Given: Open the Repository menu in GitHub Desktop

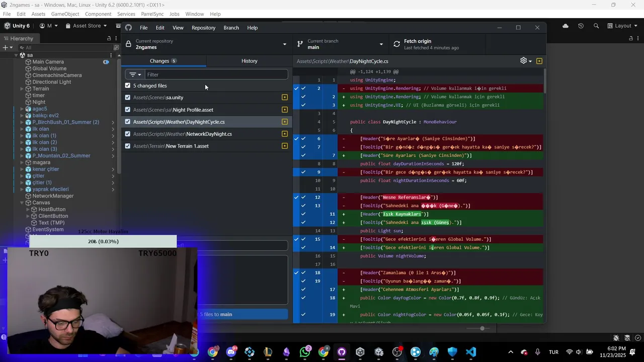Looking at the screenshot, I should [x=203, y=28].
